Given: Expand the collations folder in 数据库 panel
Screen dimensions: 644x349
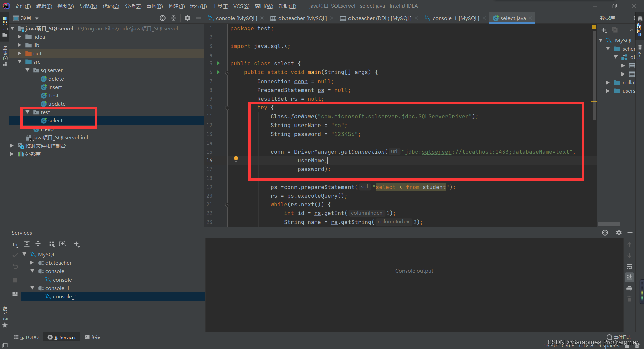Looking at the screenshot, I should pos(608,82).
